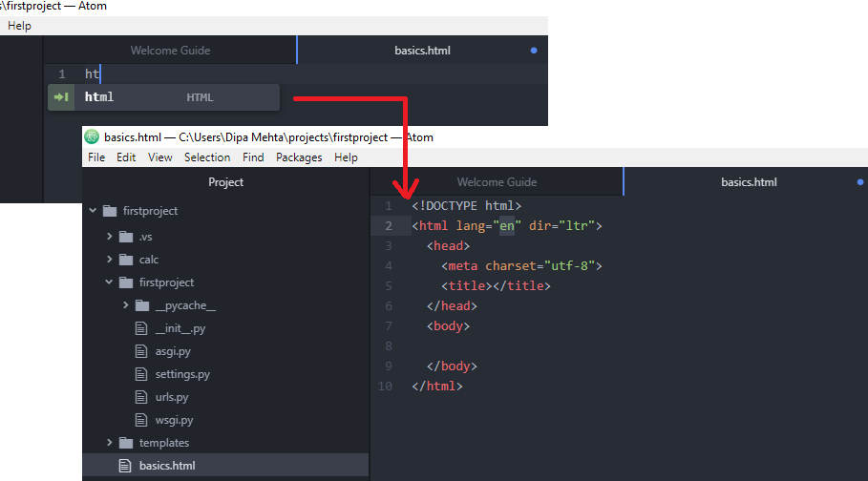Image resolution: width=868 pixels, height=481 pixels.
Task: Open the File menu
Action: coord(96,157)
